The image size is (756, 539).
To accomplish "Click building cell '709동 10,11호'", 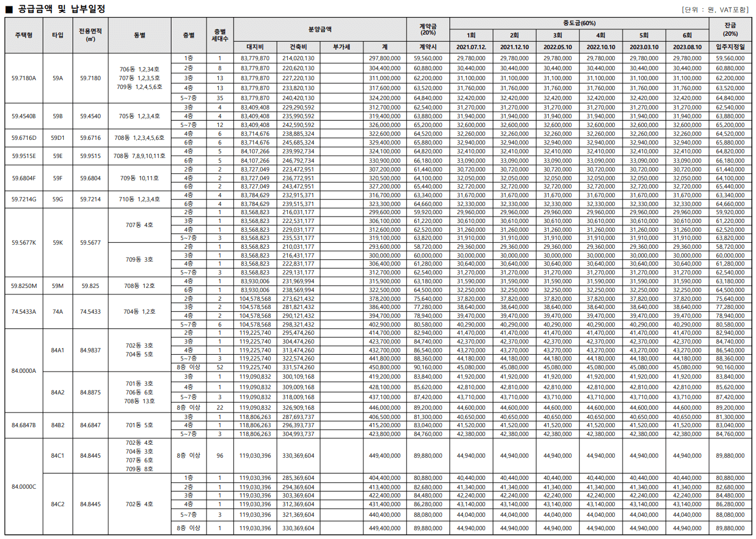I will pyautogui.click(x=139, y=178).
